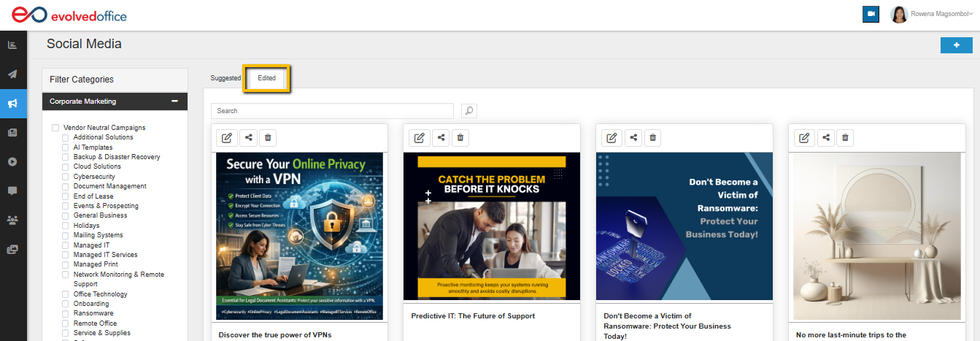Open the people group icon in left sidebar
Screen dimensions: 980x341
pos(12,219)
